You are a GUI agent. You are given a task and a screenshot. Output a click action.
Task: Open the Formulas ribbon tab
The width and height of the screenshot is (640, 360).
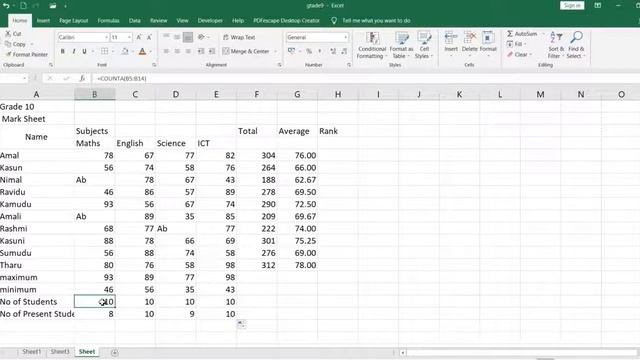(108, 20)
